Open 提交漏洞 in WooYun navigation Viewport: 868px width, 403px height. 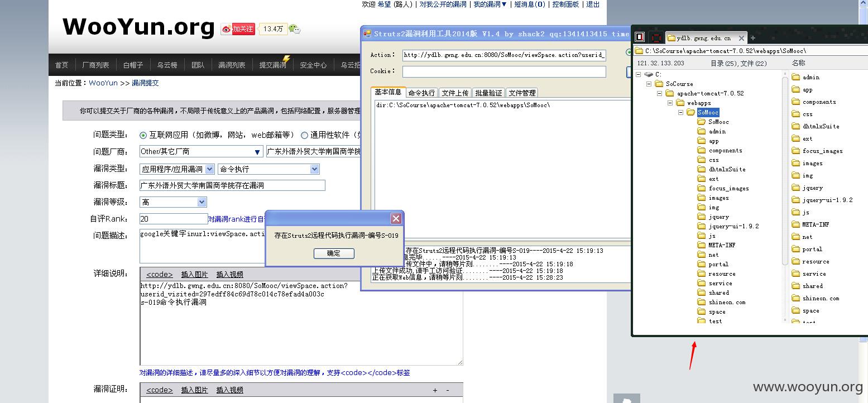272,65
